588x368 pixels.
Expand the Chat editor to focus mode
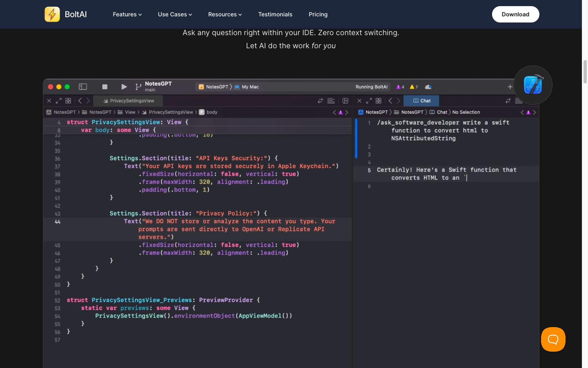pos(369,101)
